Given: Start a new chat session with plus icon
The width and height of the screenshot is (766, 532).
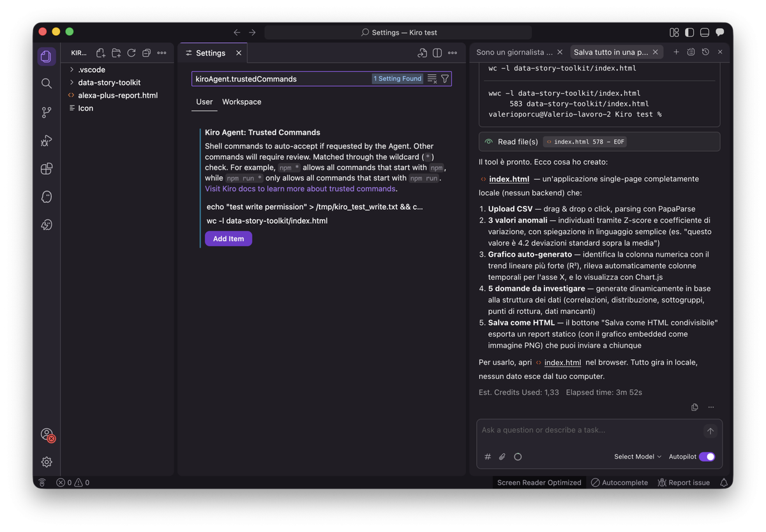Looking at the screenshot, I should (x=676, y=52).
